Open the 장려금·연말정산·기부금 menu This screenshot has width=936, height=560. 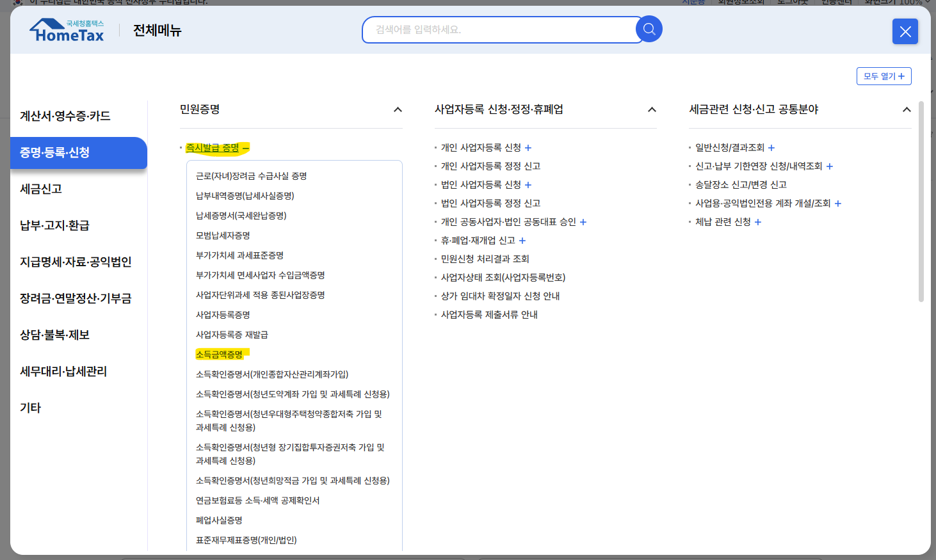click(76, 298)
